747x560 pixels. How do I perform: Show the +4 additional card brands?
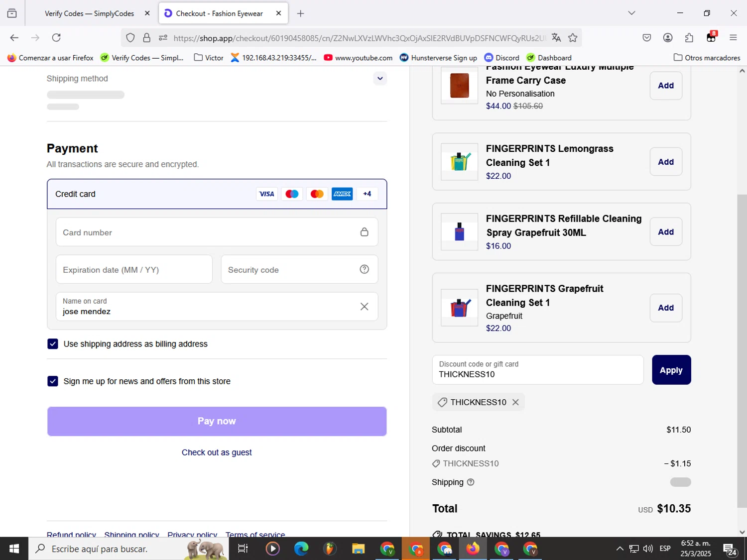367,194
